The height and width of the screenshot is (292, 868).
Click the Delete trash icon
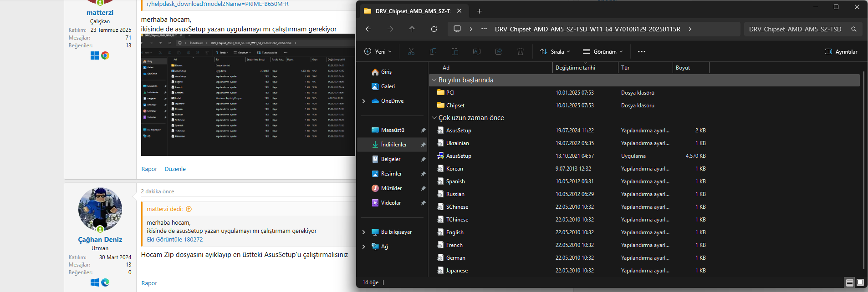[x=521, y=51]
